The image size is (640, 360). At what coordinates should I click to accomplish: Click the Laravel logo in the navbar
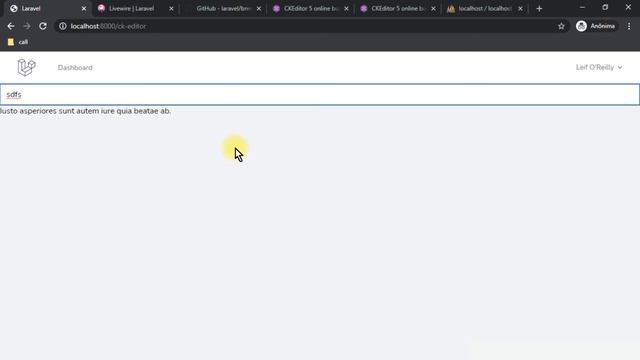[x=27, y=67]
